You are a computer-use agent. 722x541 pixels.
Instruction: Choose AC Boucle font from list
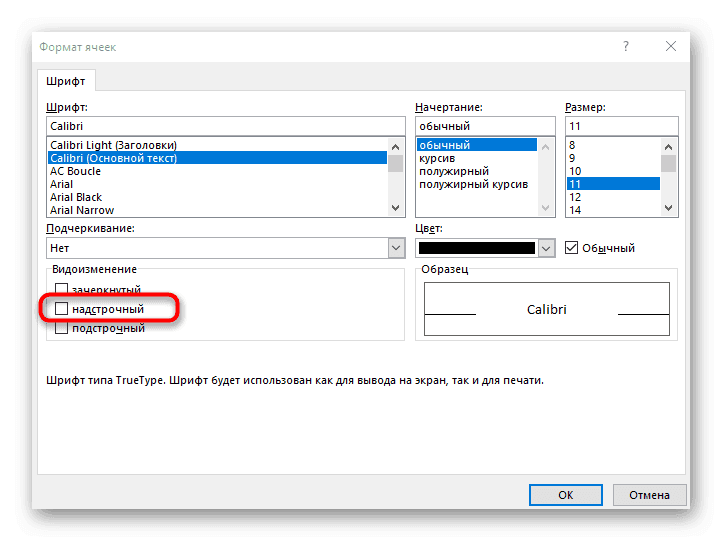[x=217, y=171]
